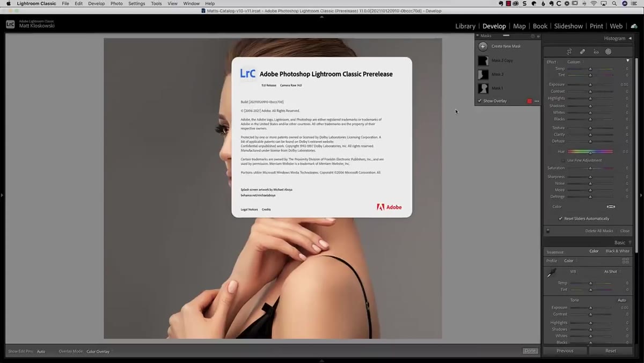The height and width of the screenshot is (363, 644).
Task: Click the Adobe logo in About dialog
Action: [389, 207]
